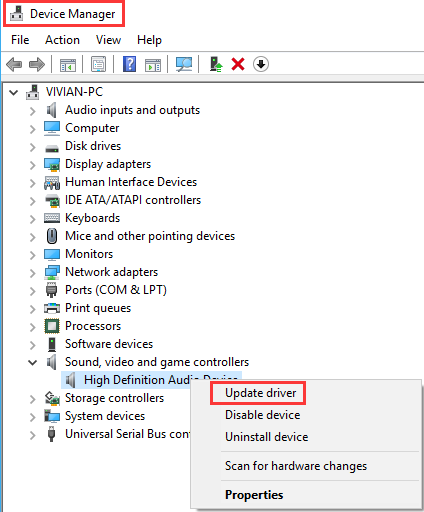Image resolution: width=424 pixels, height=512 pixels.
Task: Choose Update driver from context menu
Action: tap(260, 393)
